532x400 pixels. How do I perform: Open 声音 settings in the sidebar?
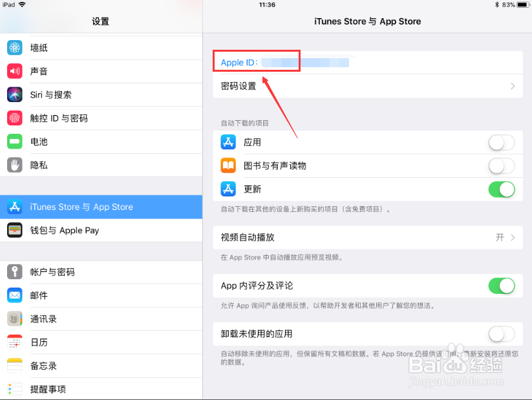click(x=101, y=71)
